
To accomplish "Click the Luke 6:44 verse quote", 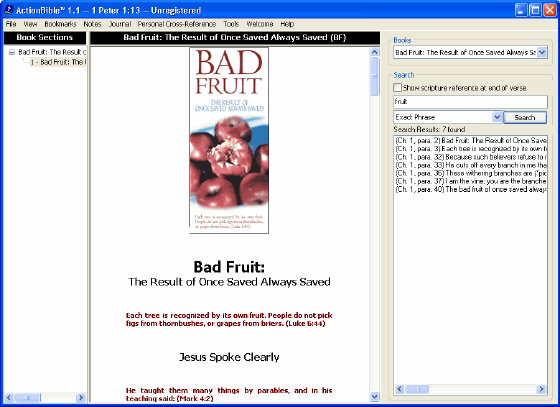I will point(229,320).
